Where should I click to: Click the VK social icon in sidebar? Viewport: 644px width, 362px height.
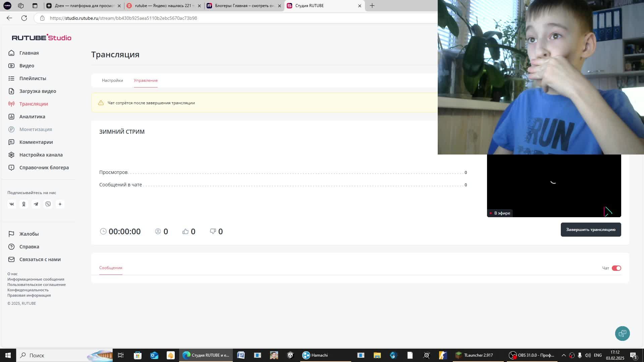pos(12,204)
